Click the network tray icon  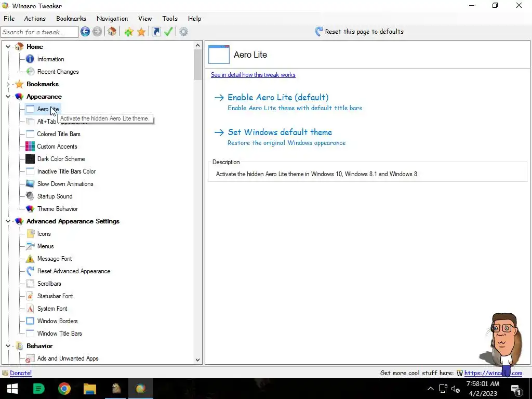(443, 389)
